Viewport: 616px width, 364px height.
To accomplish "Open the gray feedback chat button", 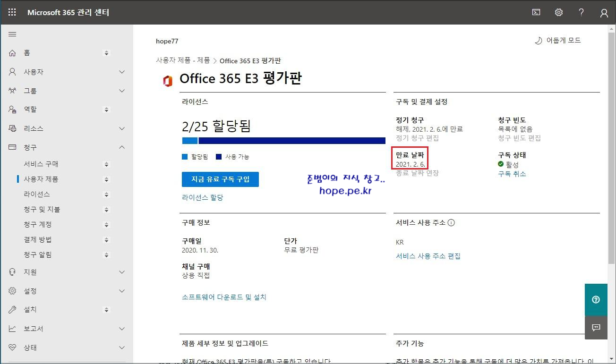I will coord(596,328).
